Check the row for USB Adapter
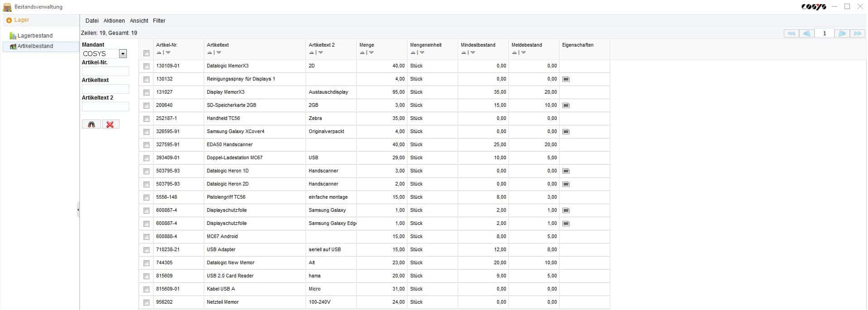 coord(146,250)
